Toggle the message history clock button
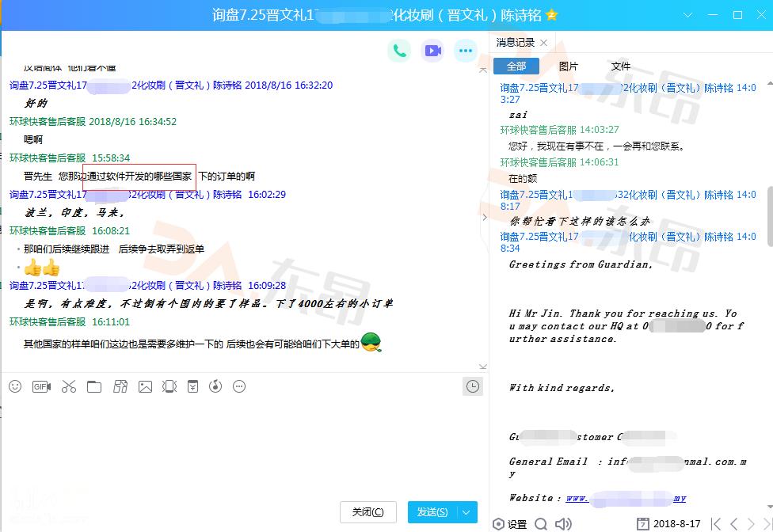The image size is (773, 532). click(472, 386)
